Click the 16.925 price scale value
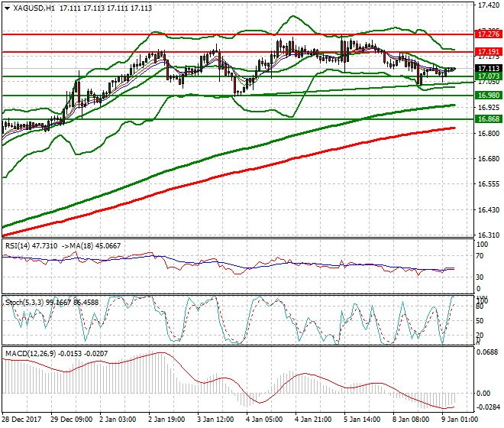Viewport: 504px width, 428px height. pyautogui.click(x=489, y=108)
